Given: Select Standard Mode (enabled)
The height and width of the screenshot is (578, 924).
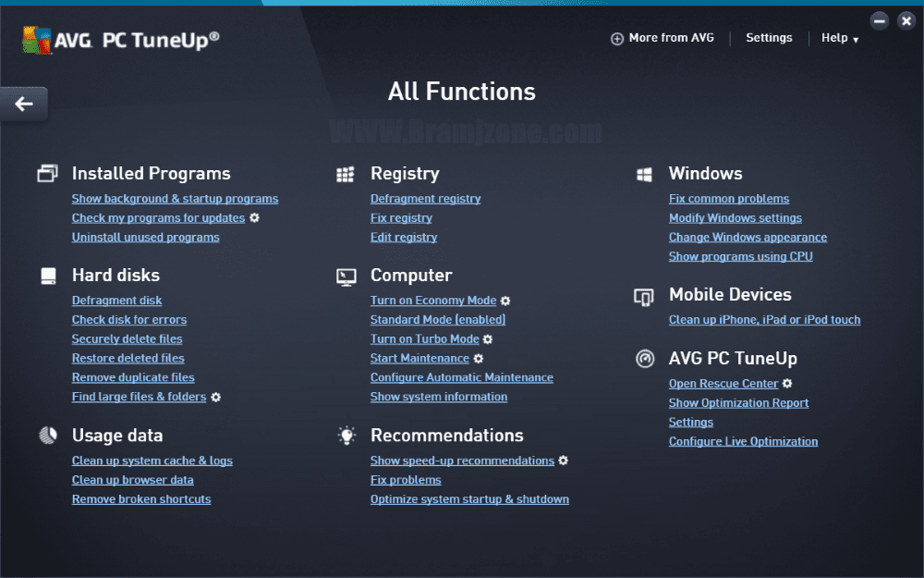Looking at the screenshot, I should click(x=438, y=320).
